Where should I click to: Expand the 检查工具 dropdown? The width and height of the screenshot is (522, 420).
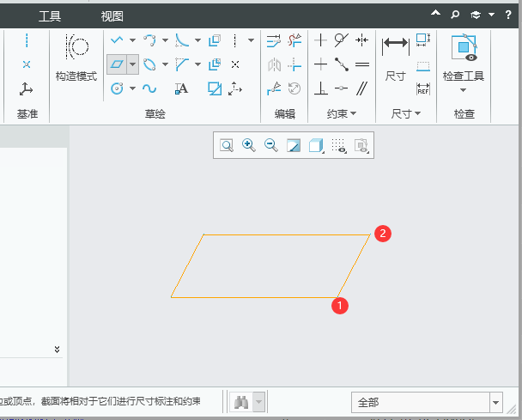[463, 90]
